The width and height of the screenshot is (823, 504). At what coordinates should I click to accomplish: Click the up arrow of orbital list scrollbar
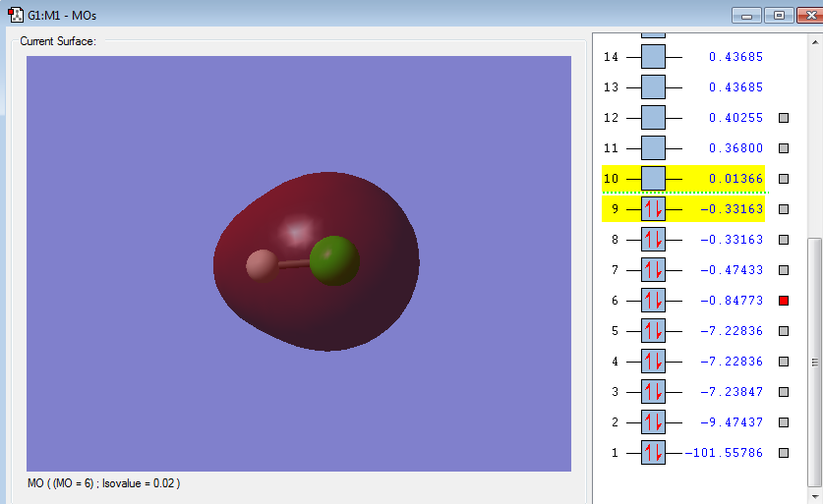coord(814,41)
